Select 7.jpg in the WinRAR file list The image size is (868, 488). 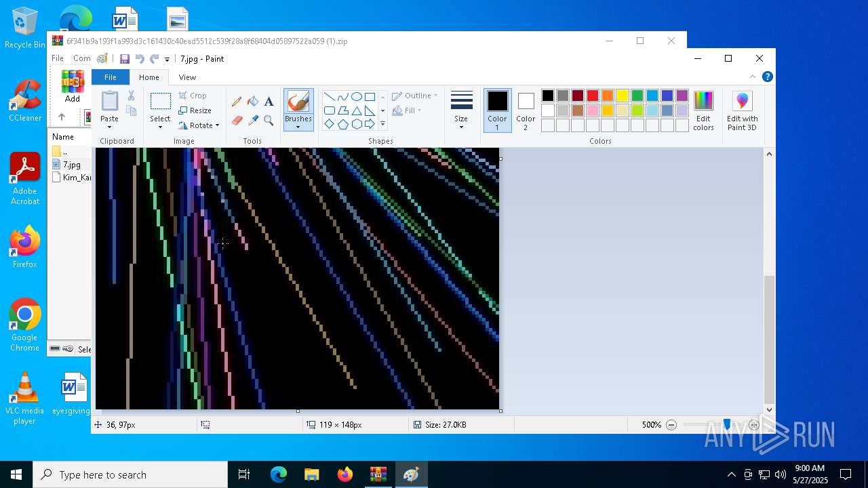click(x=71, y=164)
